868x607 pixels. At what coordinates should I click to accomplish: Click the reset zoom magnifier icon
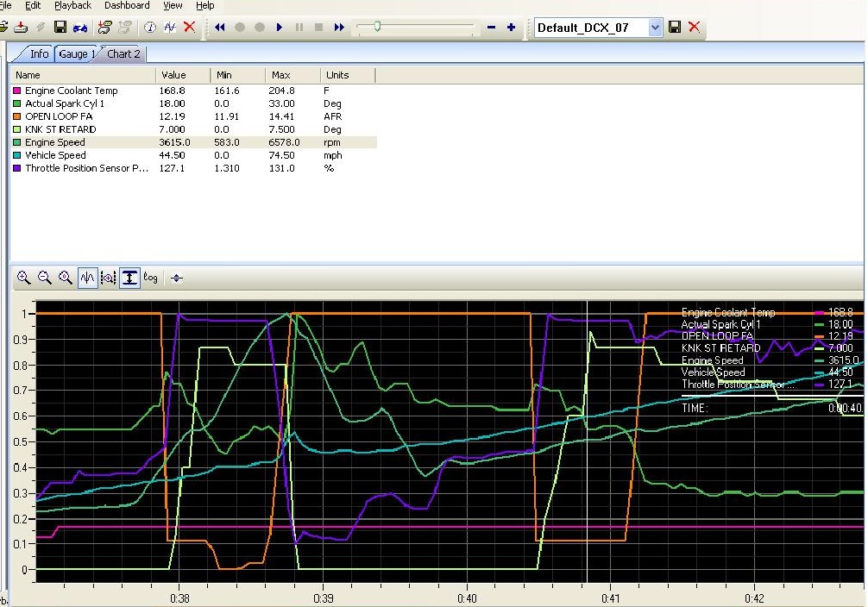[x=66, y=278]
